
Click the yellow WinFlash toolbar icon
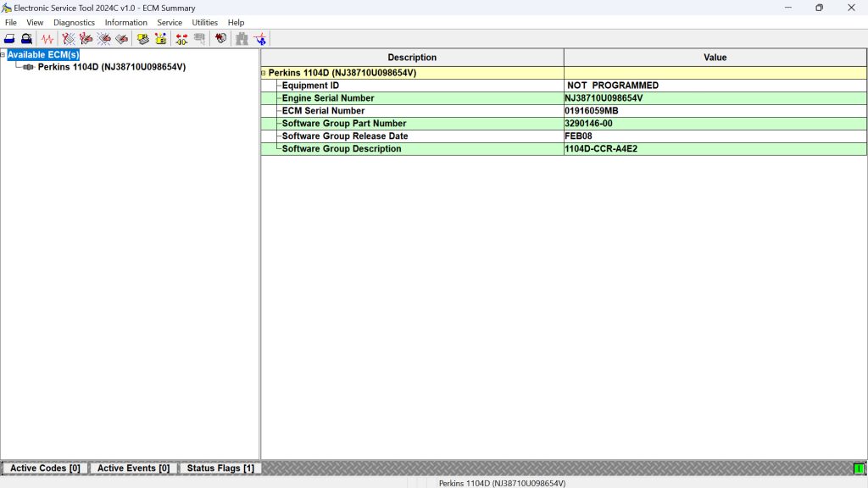[161, 38]
